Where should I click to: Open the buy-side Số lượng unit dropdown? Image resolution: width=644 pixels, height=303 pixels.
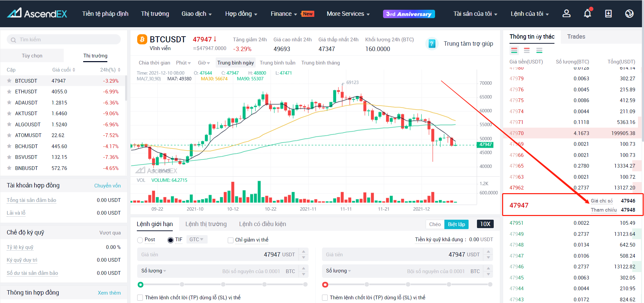click(x=154, y=271)
